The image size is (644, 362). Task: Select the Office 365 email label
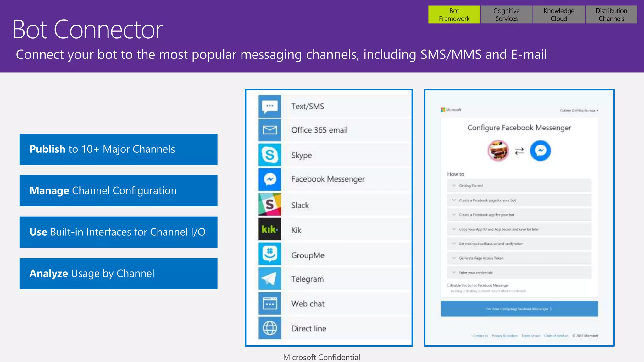(x=319, y=130)
